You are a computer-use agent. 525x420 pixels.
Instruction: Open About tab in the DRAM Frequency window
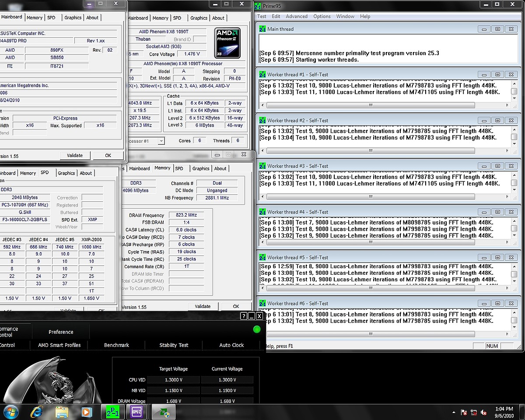pos(220,168)
